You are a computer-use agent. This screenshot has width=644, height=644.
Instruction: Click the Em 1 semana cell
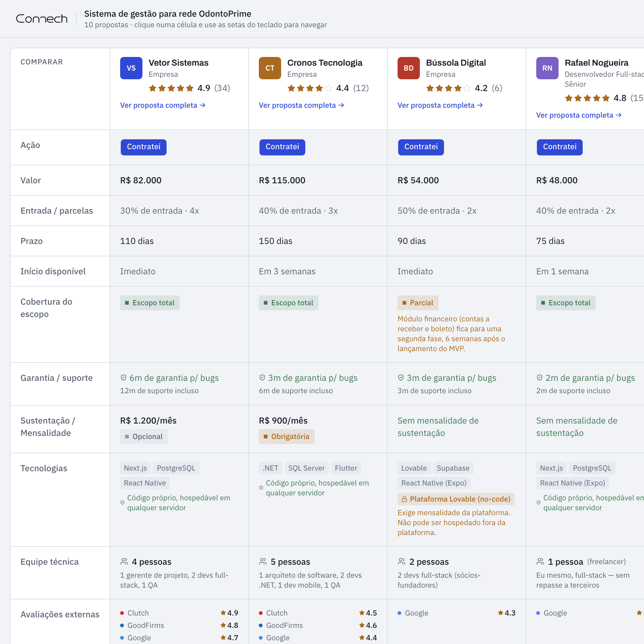[585, 271]
